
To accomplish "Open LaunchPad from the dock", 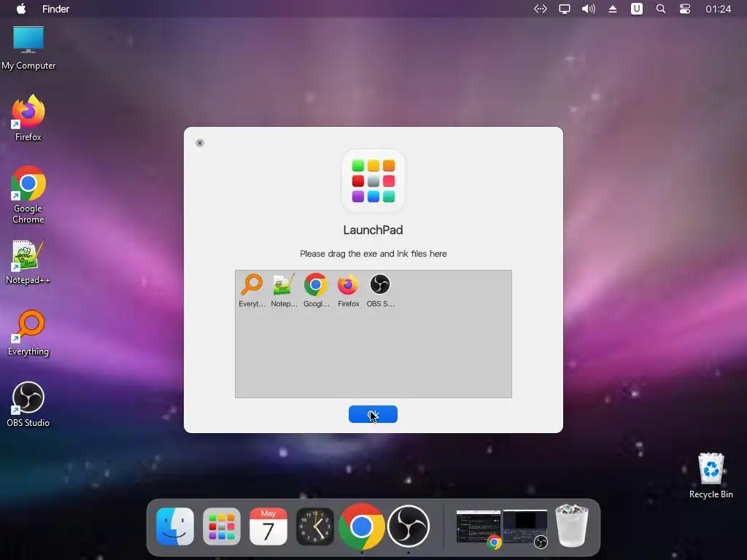I will click(x=222, y=526).
